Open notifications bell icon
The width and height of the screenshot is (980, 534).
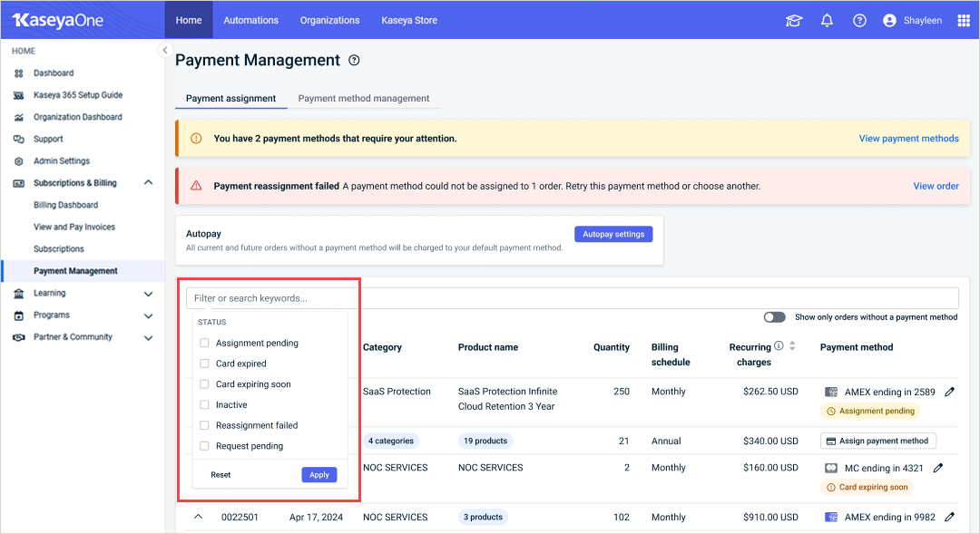(827, 21)
